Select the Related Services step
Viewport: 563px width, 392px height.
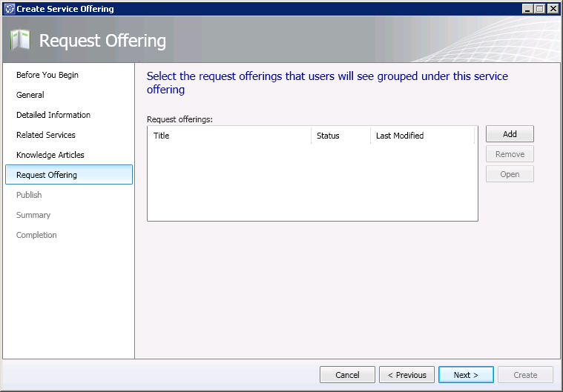46,135
